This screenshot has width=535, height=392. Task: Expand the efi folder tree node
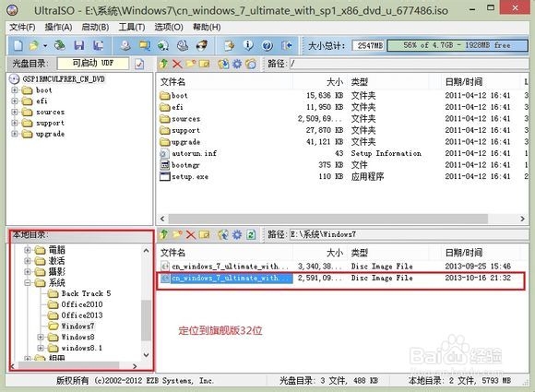pos(15,101)
